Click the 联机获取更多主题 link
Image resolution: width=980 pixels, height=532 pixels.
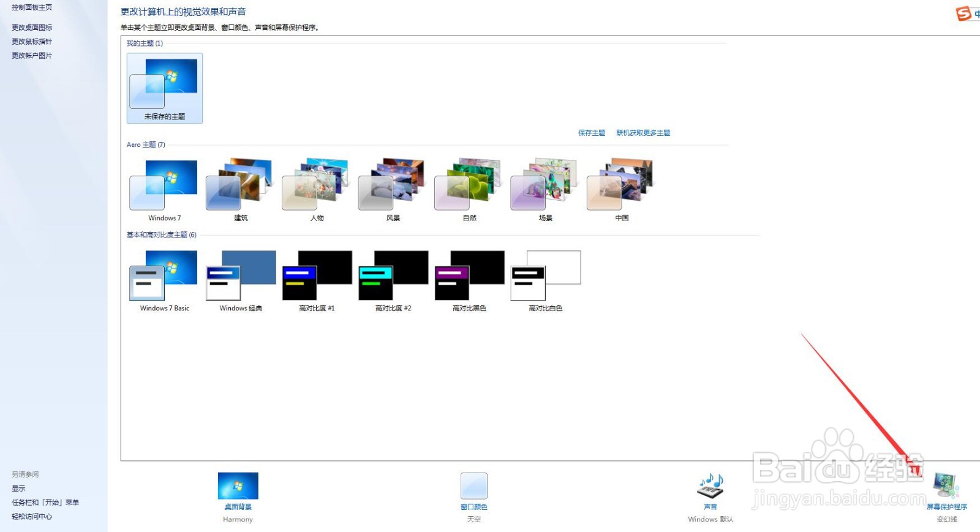[643, 133]
